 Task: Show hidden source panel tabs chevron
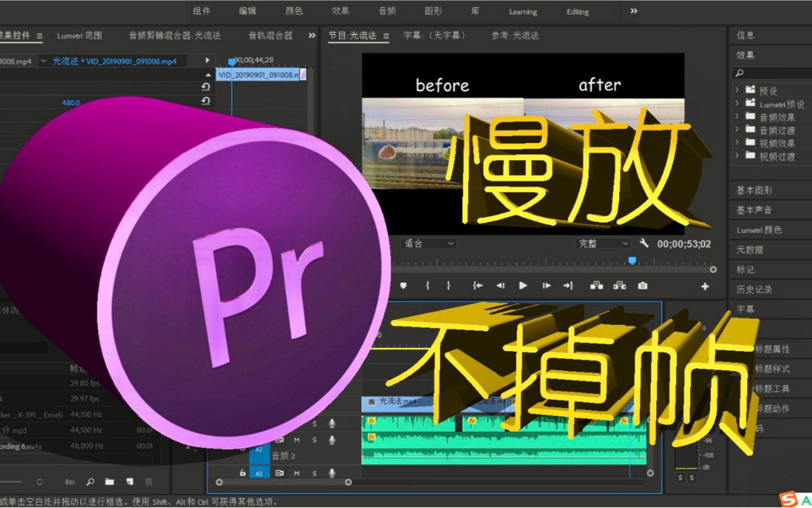(312, 35)
